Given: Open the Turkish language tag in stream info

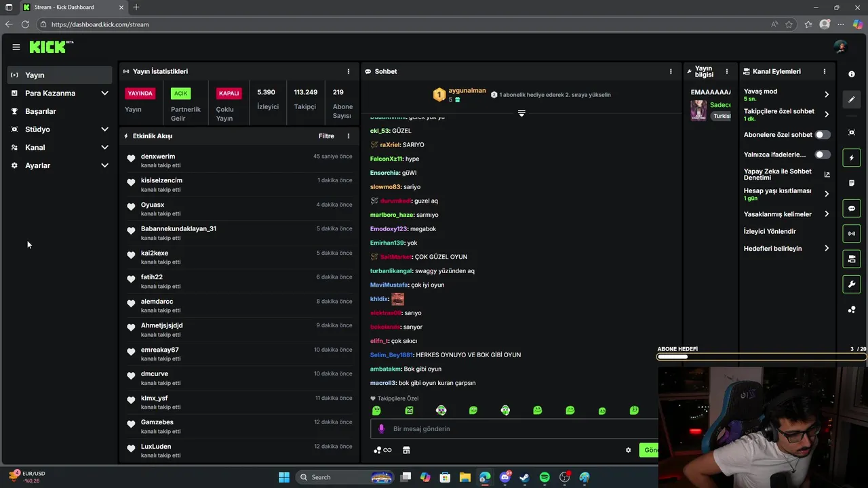Looking at the screenshot, I should click(x=721, y=116).
